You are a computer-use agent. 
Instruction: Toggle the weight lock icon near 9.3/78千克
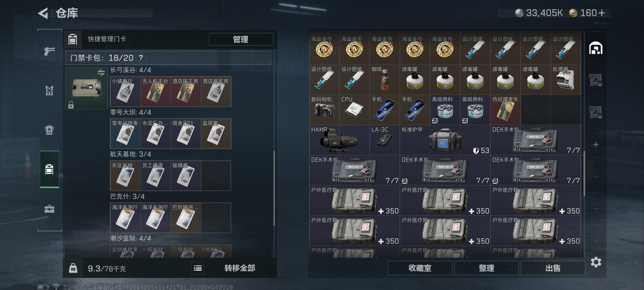pyautogui.click(x=73, y=268)
